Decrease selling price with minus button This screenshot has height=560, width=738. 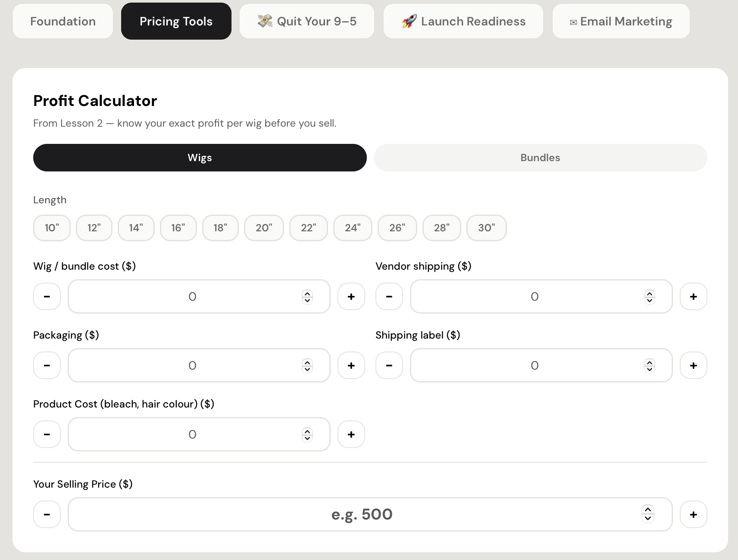(x=47, y=514)
